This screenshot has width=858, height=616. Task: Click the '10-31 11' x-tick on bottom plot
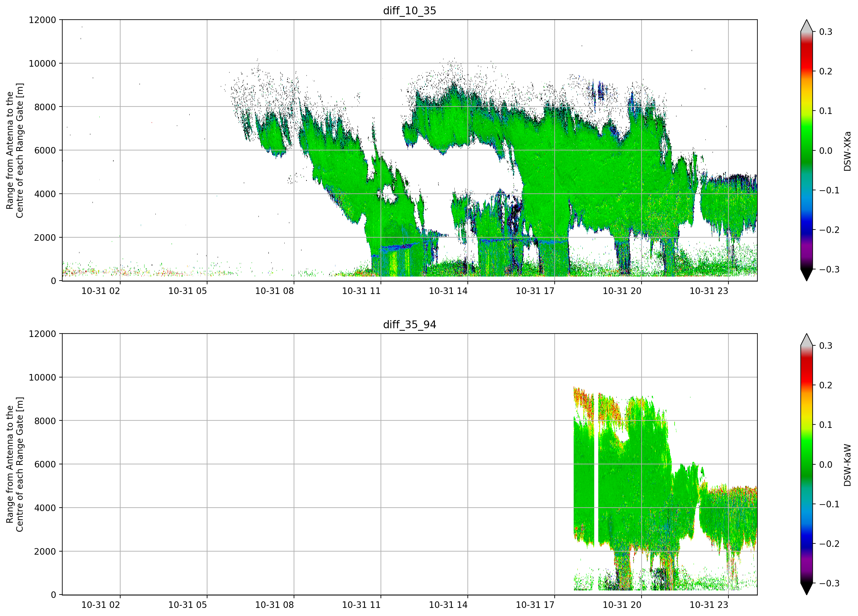click(361, 605)
